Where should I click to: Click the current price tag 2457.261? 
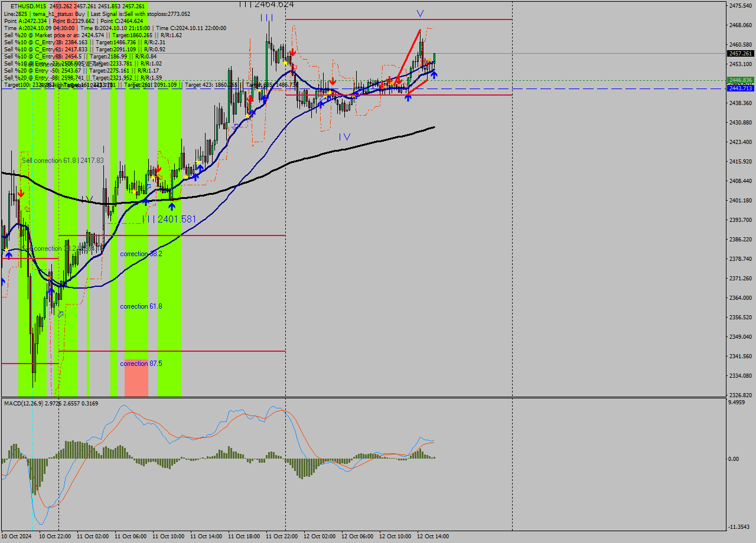[740, 54]
